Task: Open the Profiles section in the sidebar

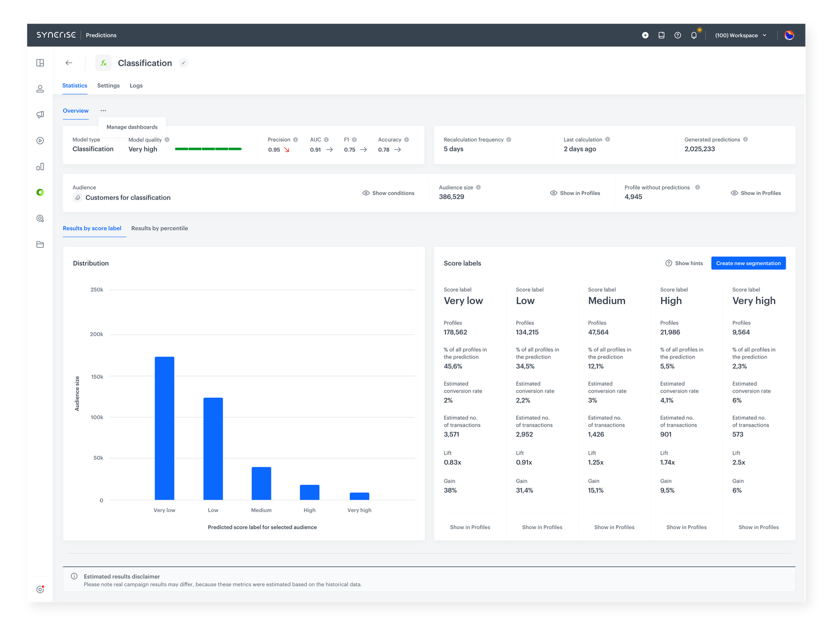Action: point(40,88)
